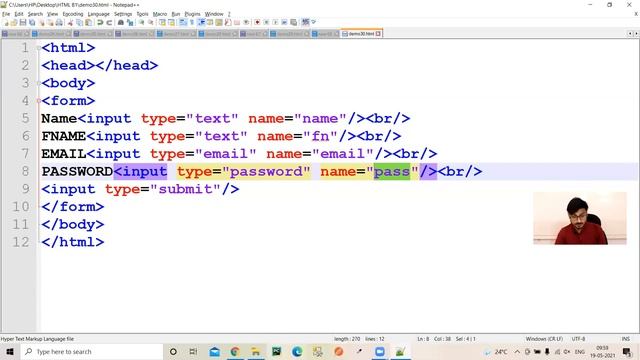Collapse the <form> fold on line 4
Screen dimensions: 640x360
pos(39,100)
